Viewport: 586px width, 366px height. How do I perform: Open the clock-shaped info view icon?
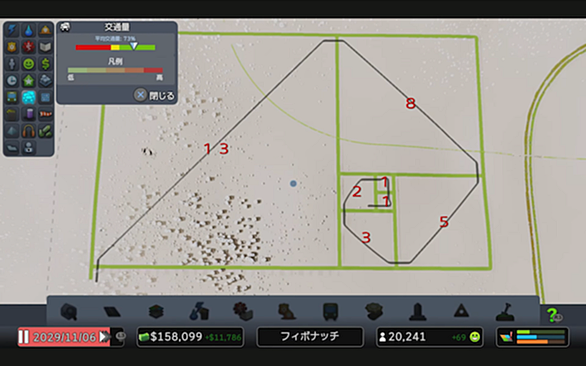pyautogui.click(x=12, y=80)
